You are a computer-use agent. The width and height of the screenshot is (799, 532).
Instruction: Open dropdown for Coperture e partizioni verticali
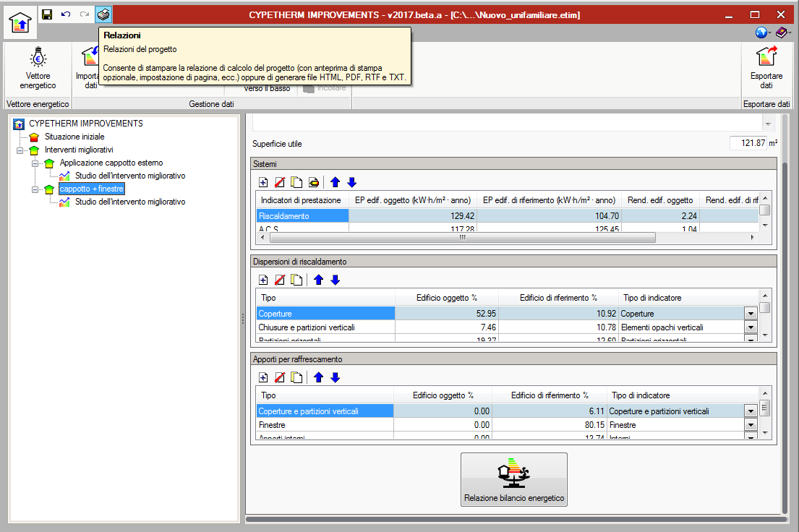pos(751,411)
